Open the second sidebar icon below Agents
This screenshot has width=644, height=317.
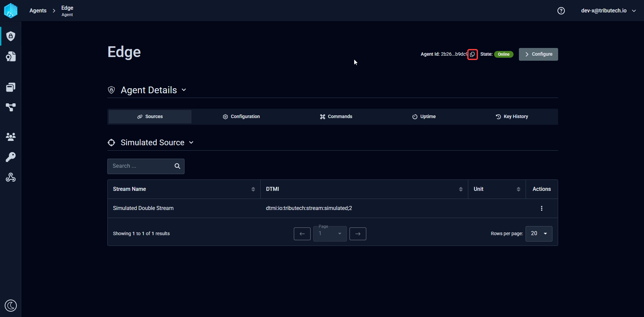point(11,56)
